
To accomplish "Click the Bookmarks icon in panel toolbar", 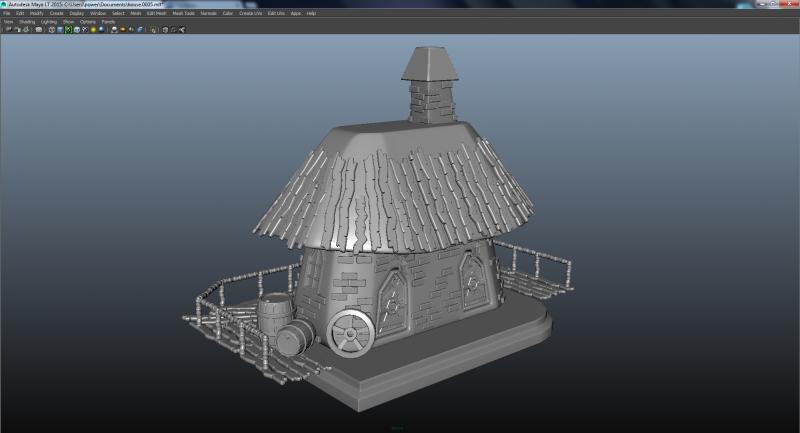I will tap(26, 30).
